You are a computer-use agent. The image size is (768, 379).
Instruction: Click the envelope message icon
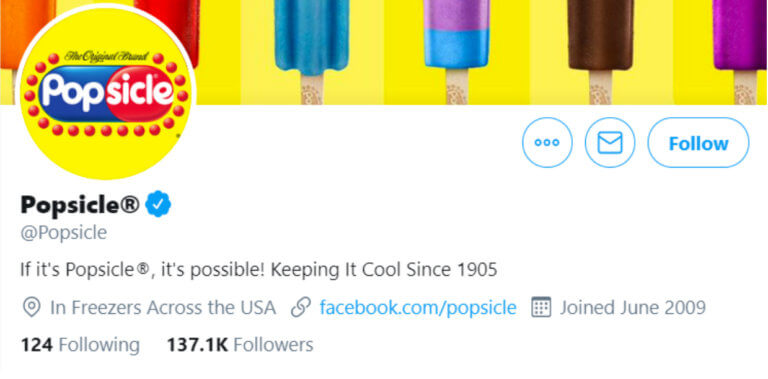(x=610, y=142)
